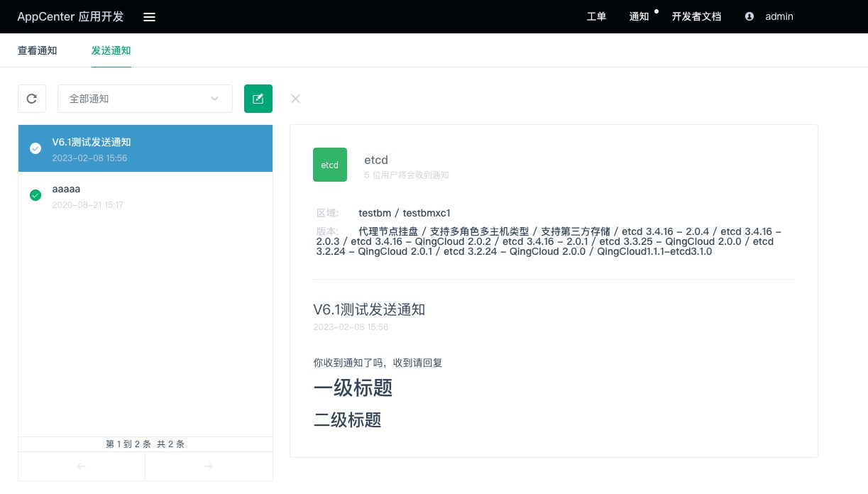Open the 工单 menu item

596,16
